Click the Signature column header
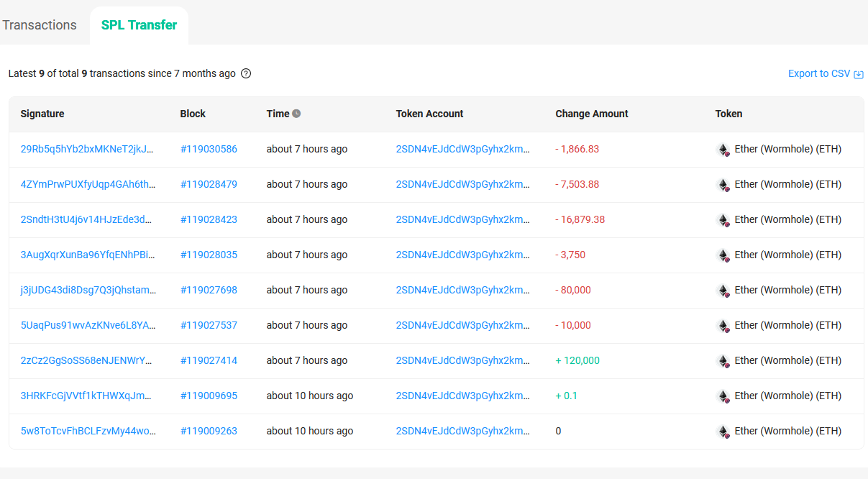868x479 pixels. [x=42, y=114]
